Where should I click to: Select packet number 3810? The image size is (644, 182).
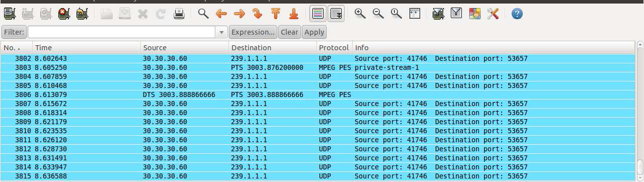coord(318,131)
